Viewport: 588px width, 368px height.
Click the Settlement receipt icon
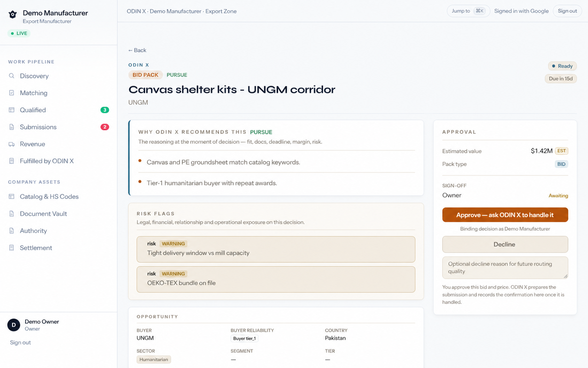(x=11, y=248)
